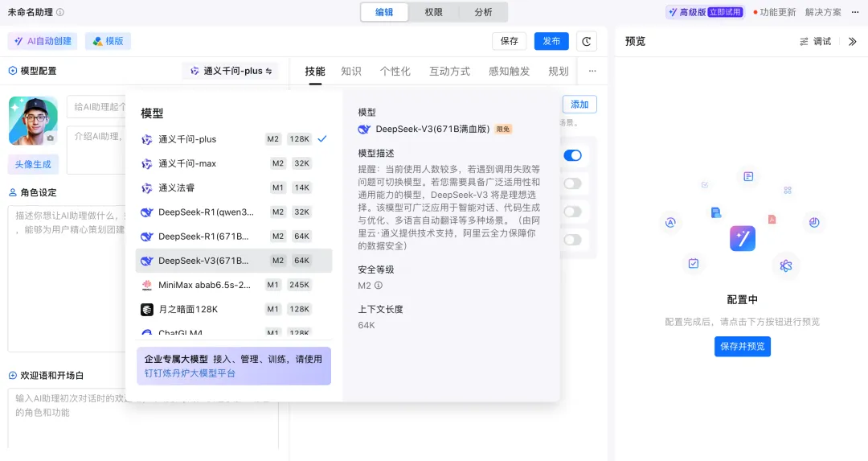Collapse the 预览 panel with double-arrow icon
The image size is (868, 461).
click(852, 41)
